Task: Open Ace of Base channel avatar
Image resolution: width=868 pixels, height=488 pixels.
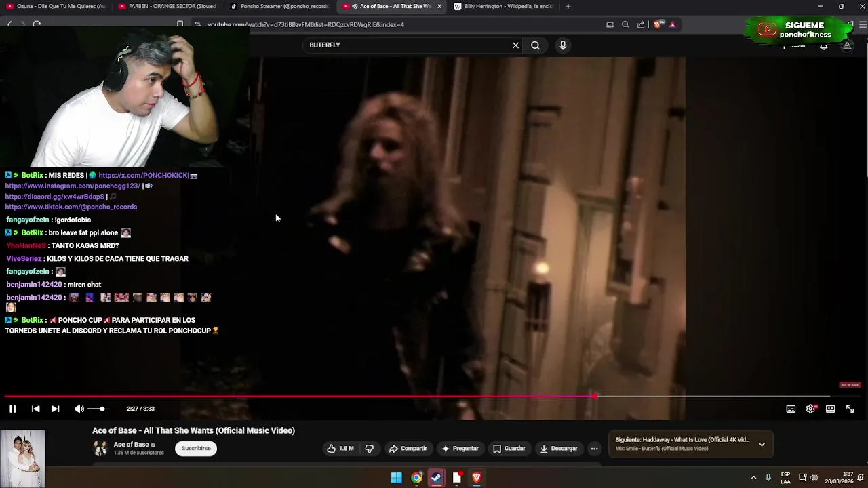Action: pyautogui.click(x=100, y=448)
